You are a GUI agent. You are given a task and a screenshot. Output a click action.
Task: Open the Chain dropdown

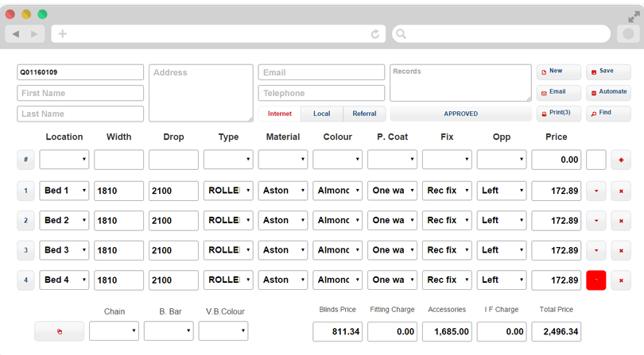[114, 331]
